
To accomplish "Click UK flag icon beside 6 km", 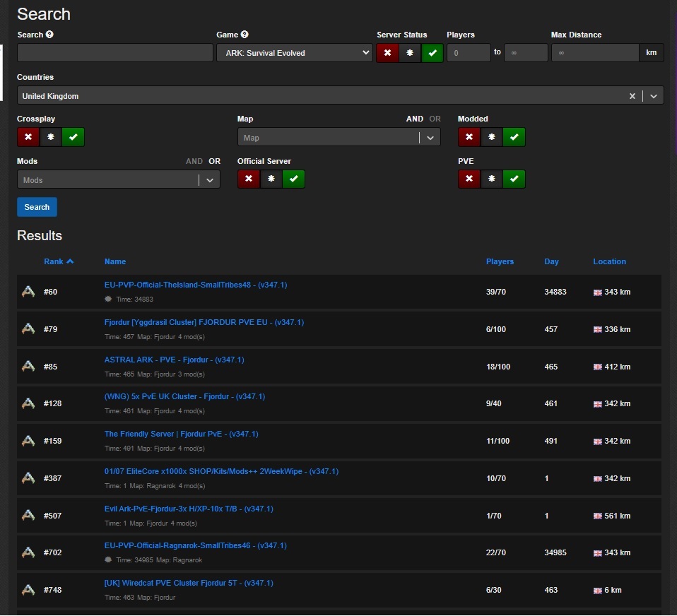I will click(598, 591).
